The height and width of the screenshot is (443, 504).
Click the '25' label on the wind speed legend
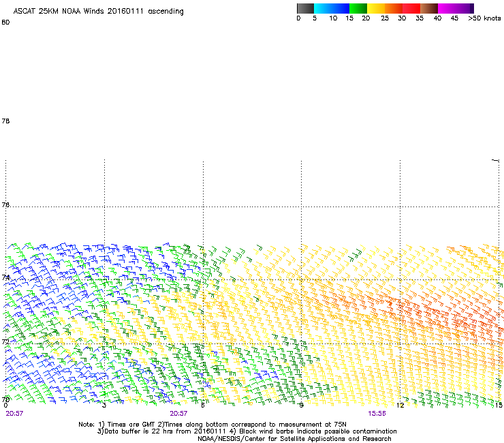[x=385, y=18]
